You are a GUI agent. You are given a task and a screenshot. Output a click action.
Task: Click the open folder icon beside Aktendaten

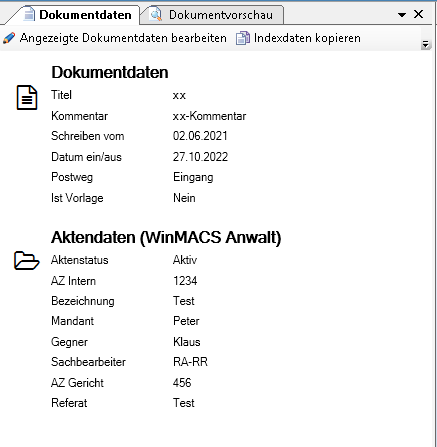click(x=27, y=261)
